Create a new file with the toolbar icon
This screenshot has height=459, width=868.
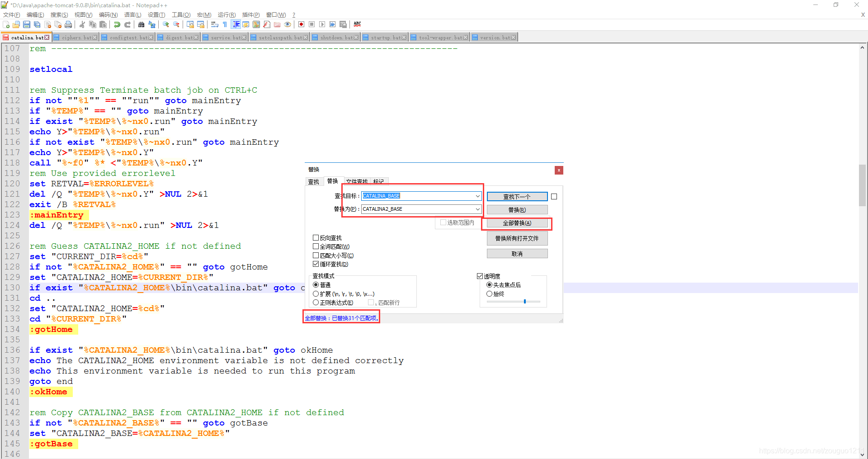[6, 24]
